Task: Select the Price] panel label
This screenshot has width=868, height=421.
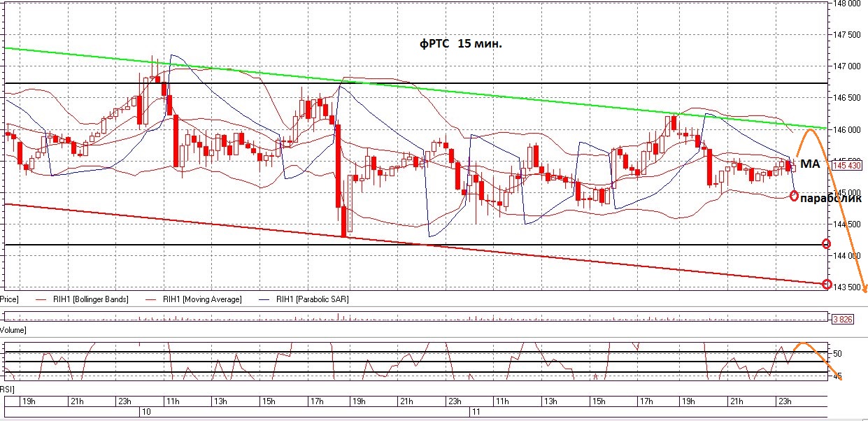Action: coord(8,299)
